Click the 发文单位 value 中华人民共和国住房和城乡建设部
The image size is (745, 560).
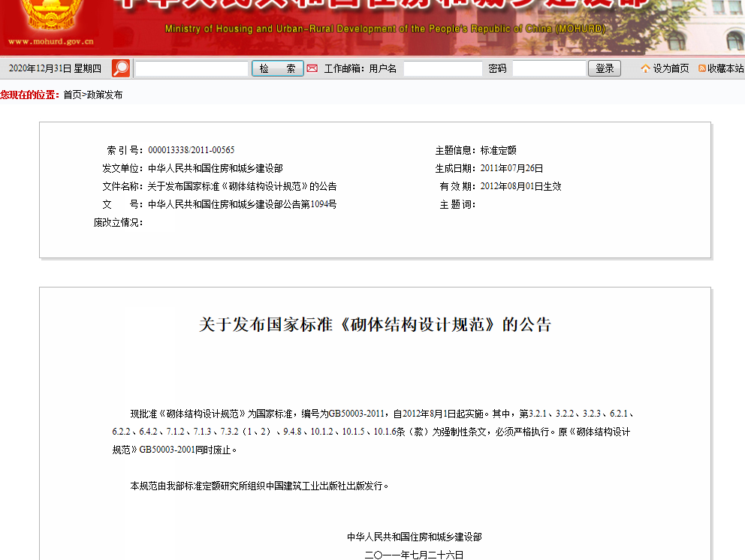coord(216,168)
